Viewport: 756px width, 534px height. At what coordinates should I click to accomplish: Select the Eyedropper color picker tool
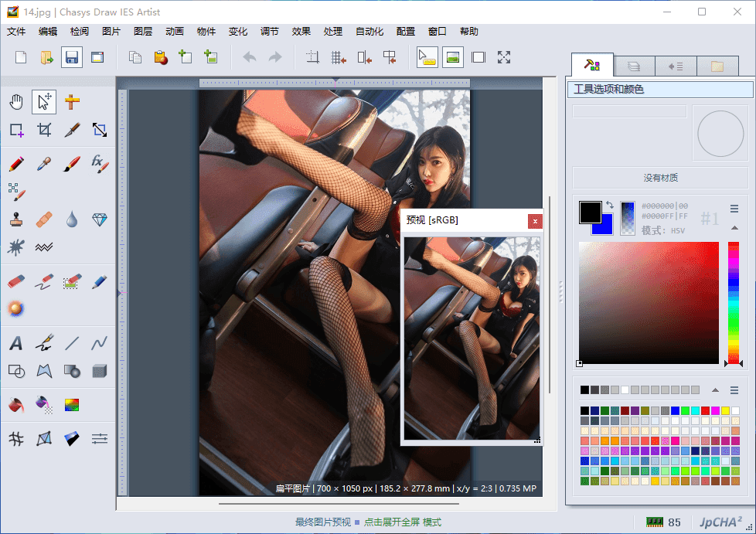[43, 164]
